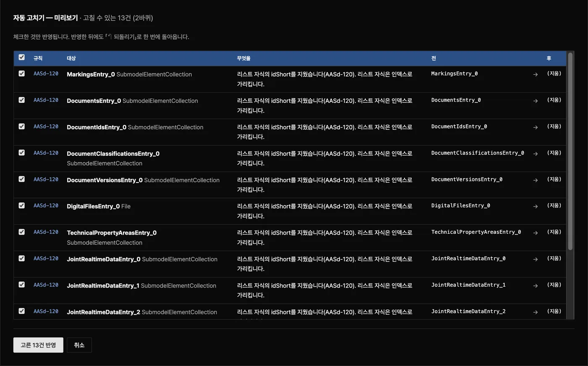Viewport: 588px width, 366px height.
Task: Select the bold MarkingsEntry_0 target name
Action: coord(91,74)
